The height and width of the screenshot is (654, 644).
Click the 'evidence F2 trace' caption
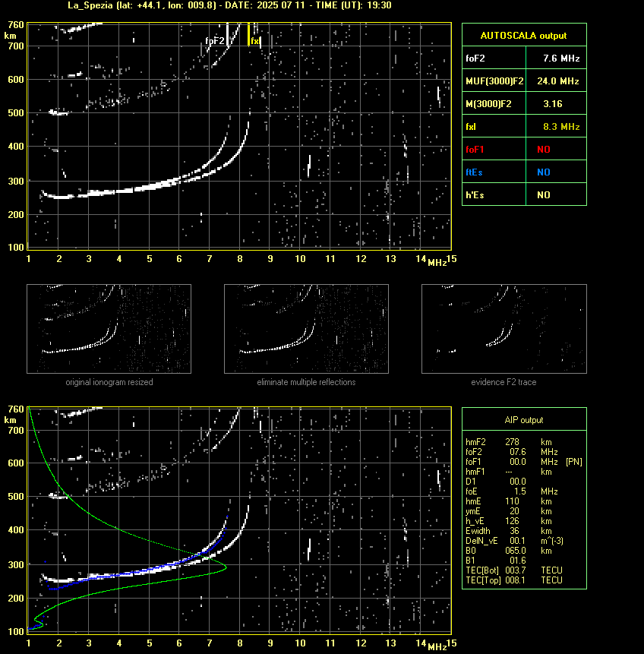pyautogui.click(x=504, y=382)
